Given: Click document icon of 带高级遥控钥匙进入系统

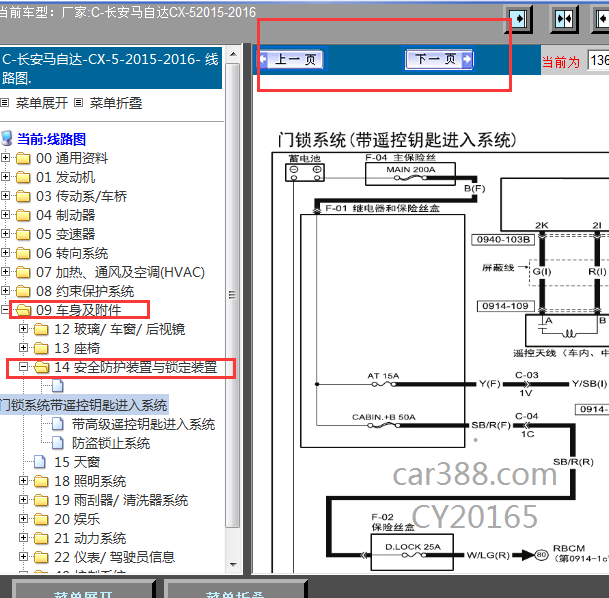Looking at the screenshot, I should tap(58, 424).
